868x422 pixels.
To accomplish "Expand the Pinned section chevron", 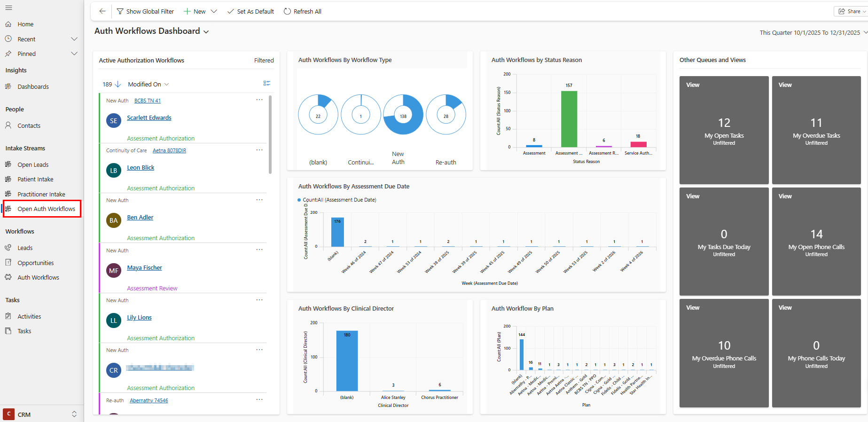I will tap(74, 54).
